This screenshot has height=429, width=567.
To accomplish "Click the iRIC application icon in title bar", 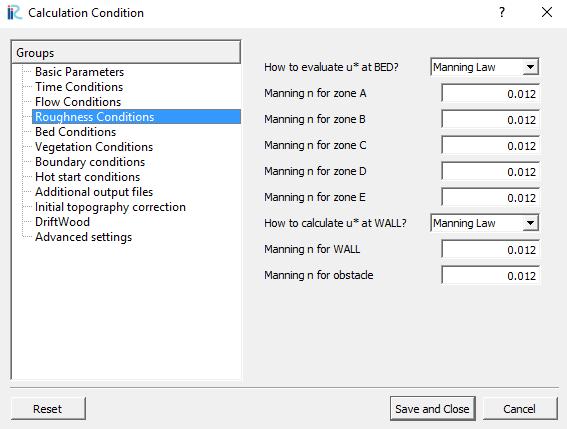I will (x=14, y=13).
